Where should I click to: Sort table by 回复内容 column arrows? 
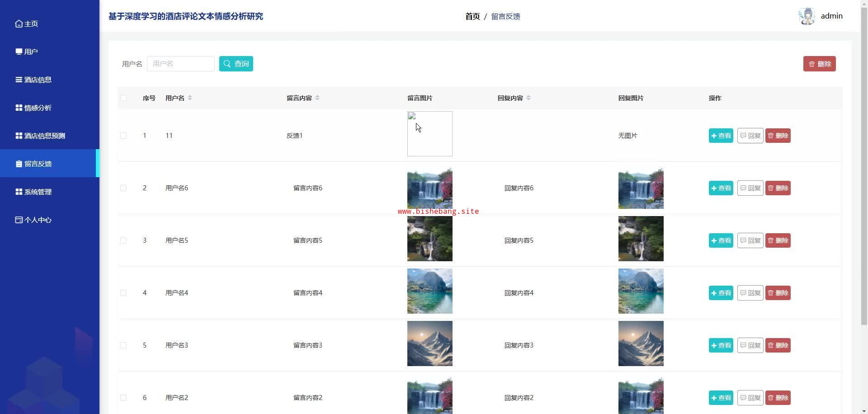point(528,98)
